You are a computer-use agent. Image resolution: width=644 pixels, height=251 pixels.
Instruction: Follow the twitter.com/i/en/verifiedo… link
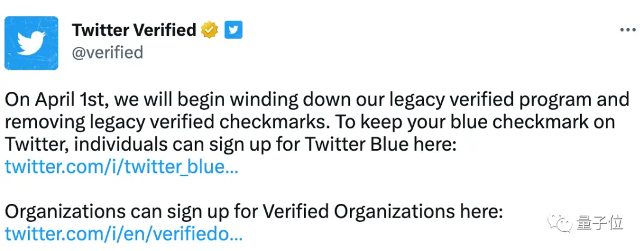123,234
